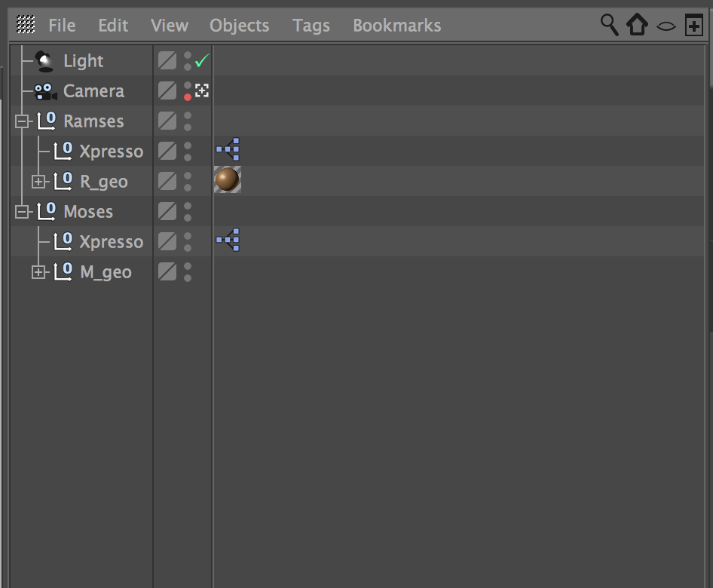Toggle Camera's red visibility dot
Image resolution: width=713 pixels, height=588 pixels.
tap(188, 96)
